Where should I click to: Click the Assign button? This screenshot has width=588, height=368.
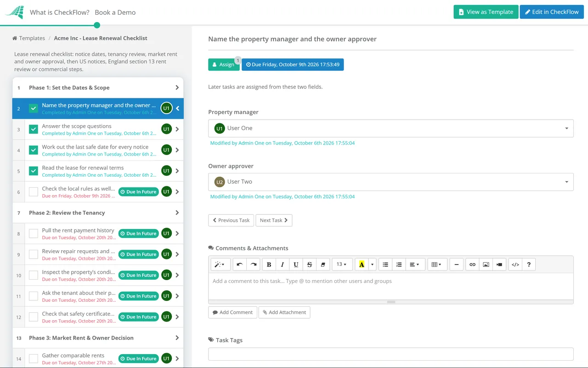[x=224, y=65]
